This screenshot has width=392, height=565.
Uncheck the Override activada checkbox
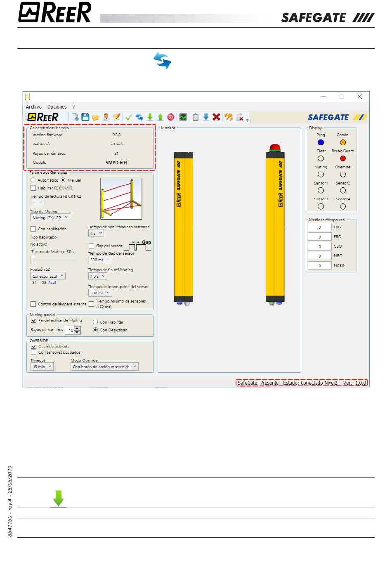pos(34,346)
